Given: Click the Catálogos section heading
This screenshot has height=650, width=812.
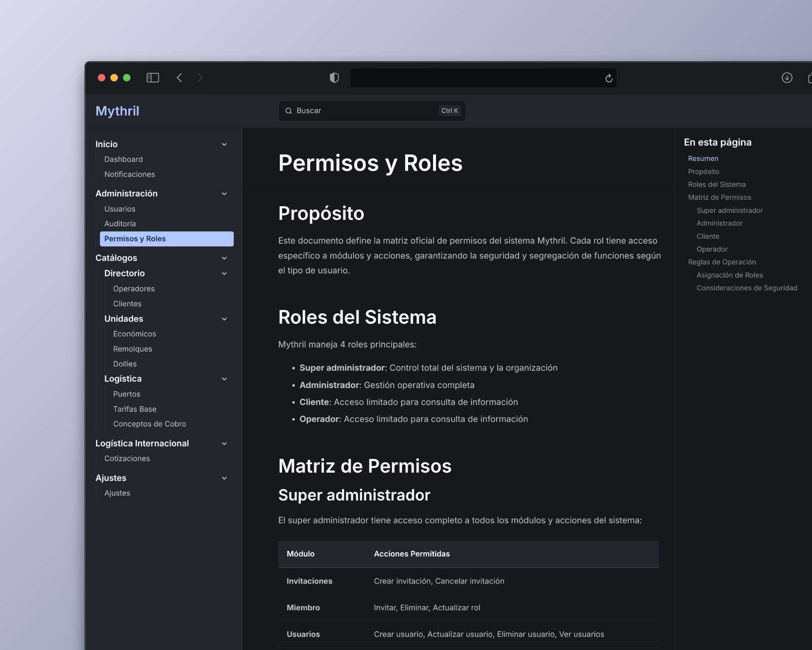Looking at the screenshot, I should pos(116,258).
